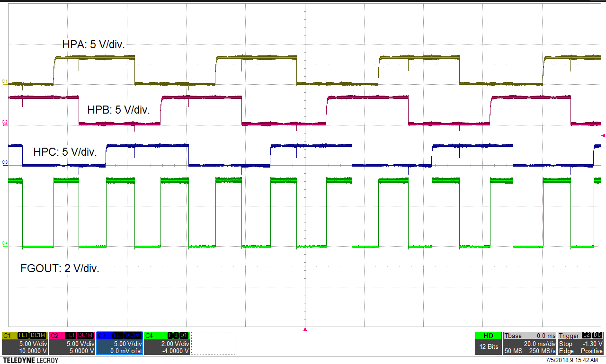Open the Positive slope selector in Trigger box

[591, 351]
